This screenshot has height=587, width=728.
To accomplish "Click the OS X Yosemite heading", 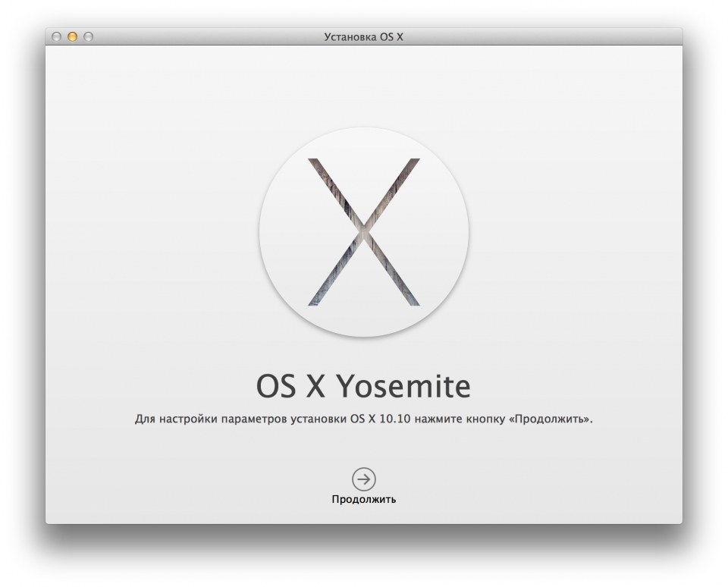I will (x=363, y=386).
